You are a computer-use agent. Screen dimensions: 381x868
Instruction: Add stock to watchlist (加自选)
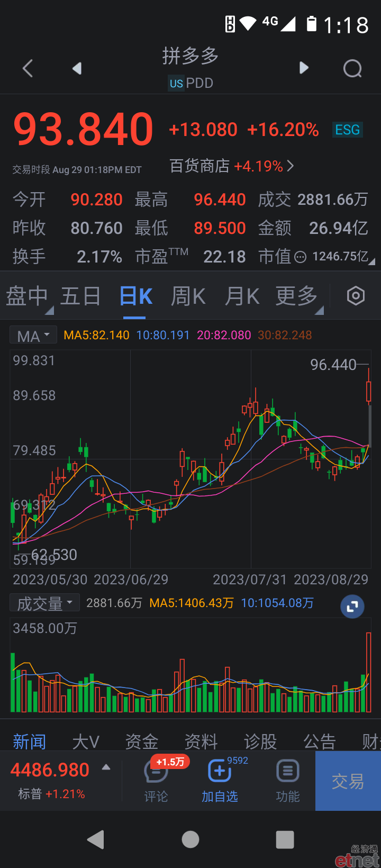click(x=220, y=781)
